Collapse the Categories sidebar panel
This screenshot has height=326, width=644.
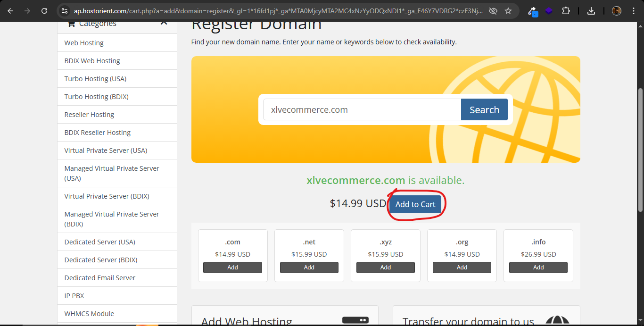click(x=164, y=23)
